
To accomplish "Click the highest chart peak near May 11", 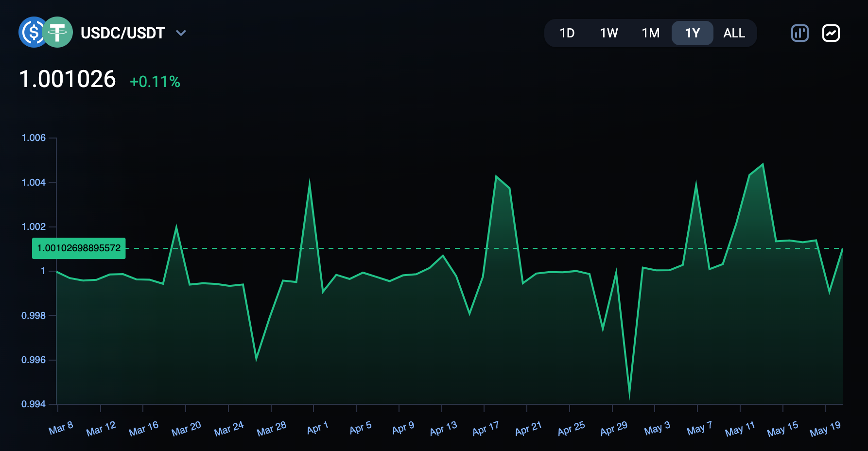I will [763, 164].
